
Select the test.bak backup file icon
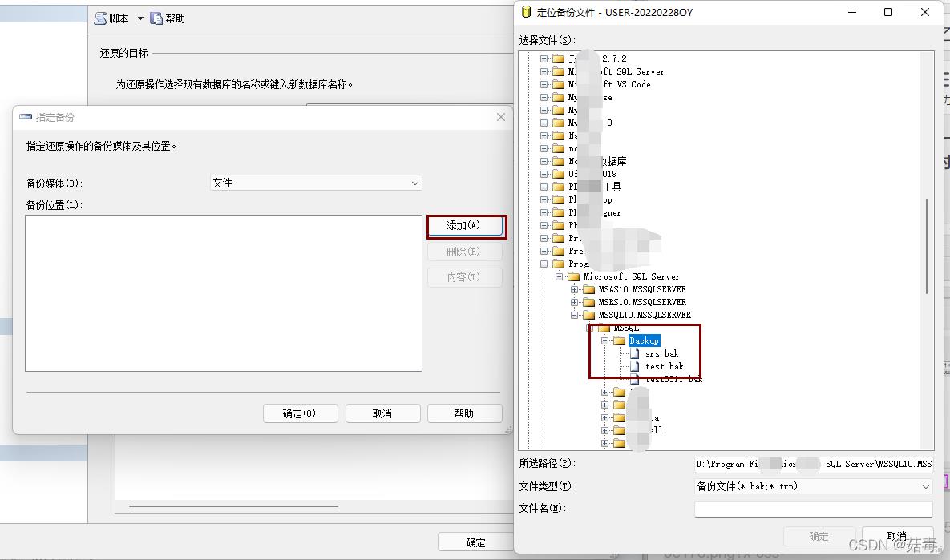[x=636, y=366]
